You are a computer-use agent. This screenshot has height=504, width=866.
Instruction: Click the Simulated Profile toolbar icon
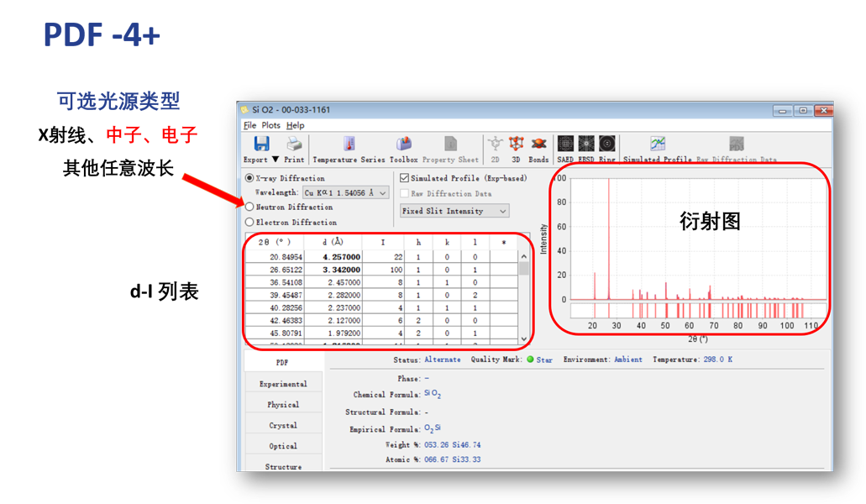[x=657, y=144]
